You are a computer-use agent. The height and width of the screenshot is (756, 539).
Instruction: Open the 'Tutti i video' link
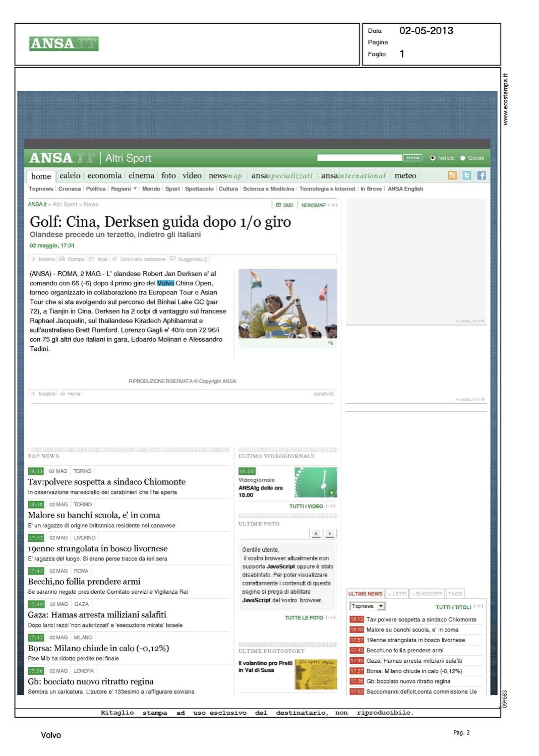click(306, 506)
